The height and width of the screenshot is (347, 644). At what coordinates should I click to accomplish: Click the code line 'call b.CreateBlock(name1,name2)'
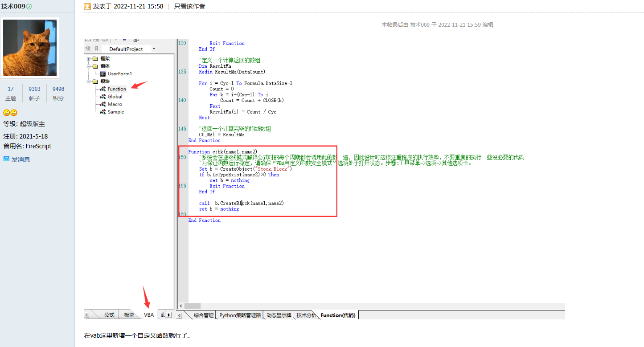click(x=242, y=203)
